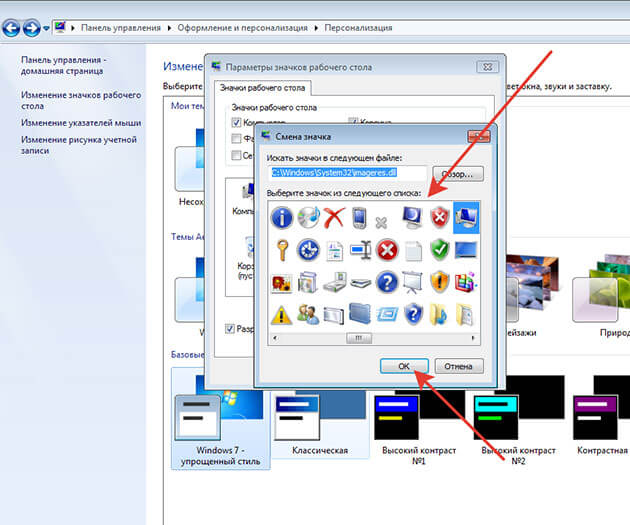Screen dimensions: 630x525
Task: Confirm icon change with OK
Action: click(404, 366)
